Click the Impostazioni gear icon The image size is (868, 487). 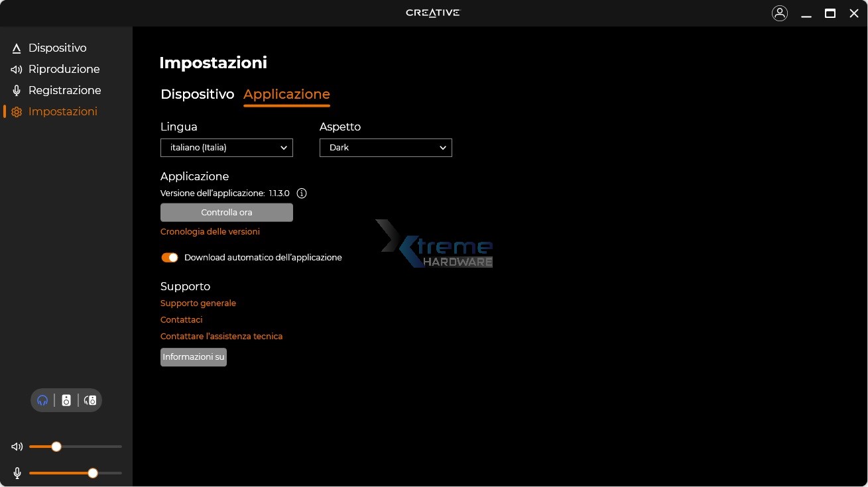coord(16,111)
